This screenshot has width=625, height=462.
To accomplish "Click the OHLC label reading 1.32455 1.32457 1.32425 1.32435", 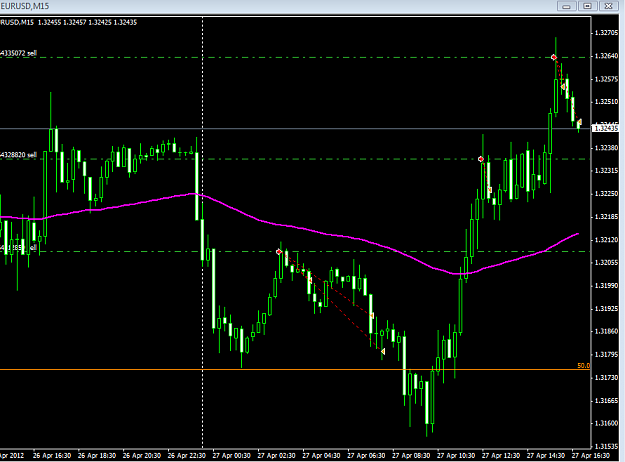I will [87, 22].
